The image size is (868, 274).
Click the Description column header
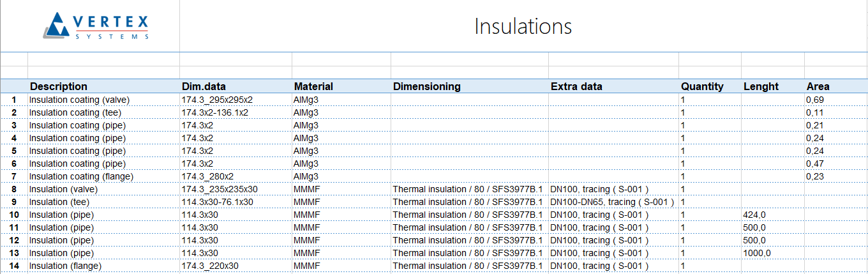click(59, 87)
